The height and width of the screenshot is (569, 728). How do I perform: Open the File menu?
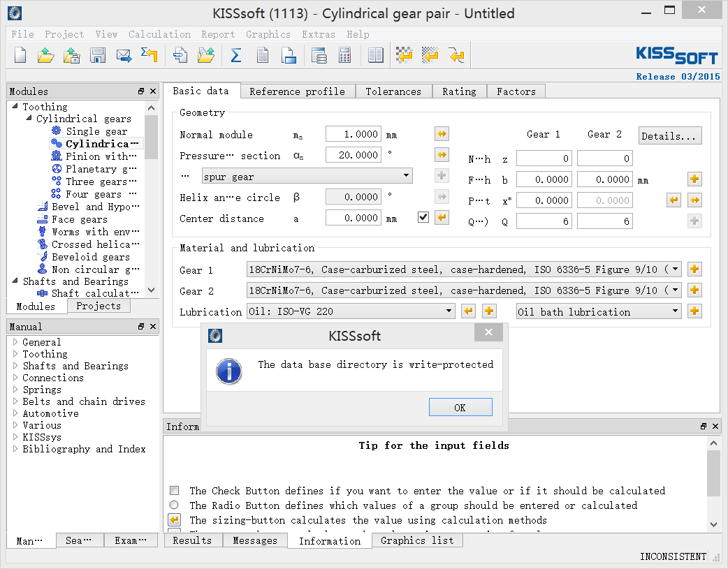pyautogui.click(x=23, y=34)
